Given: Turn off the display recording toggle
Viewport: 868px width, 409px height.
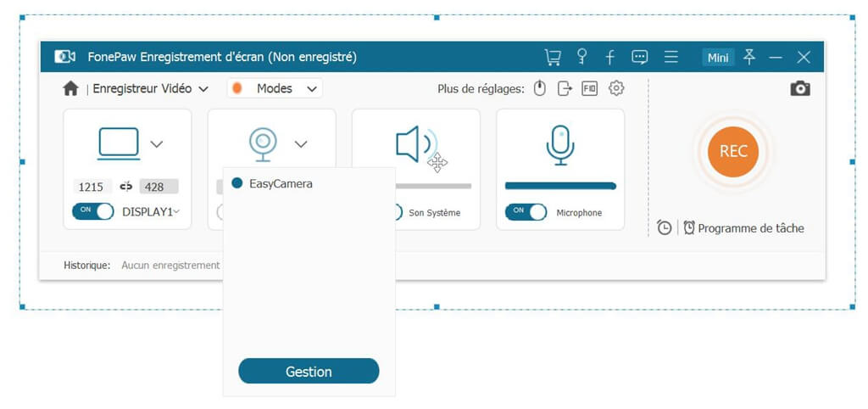Looking at the screenshot, I should coord(93,211).
